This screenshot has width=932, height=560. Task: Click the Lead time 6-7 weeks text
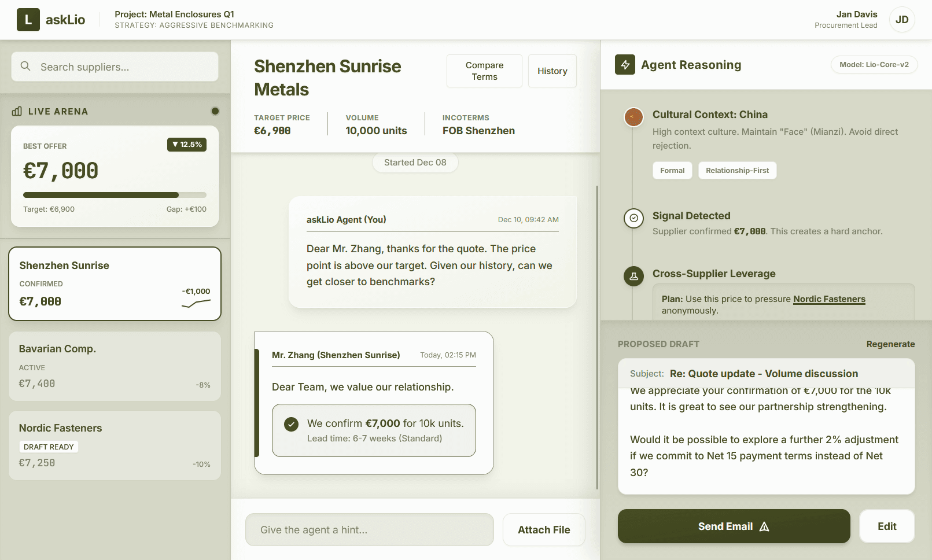point(374,439)
